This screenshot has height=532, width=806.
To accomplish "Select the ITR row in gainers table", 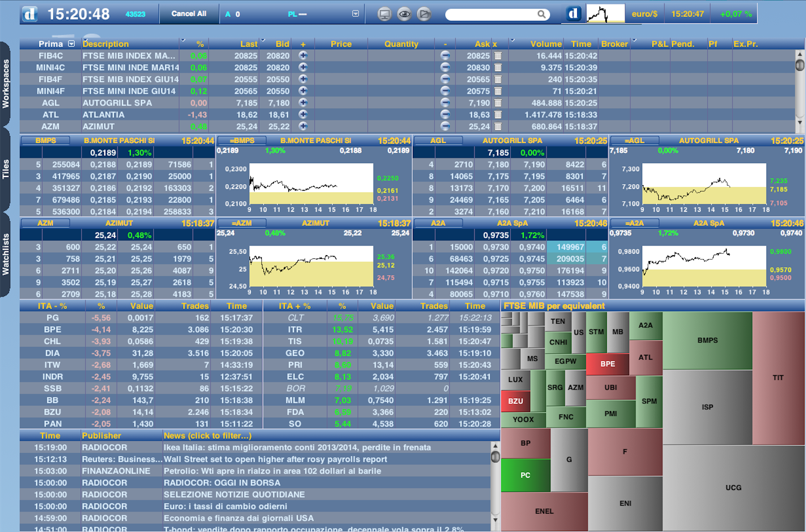I will [382, 329].
